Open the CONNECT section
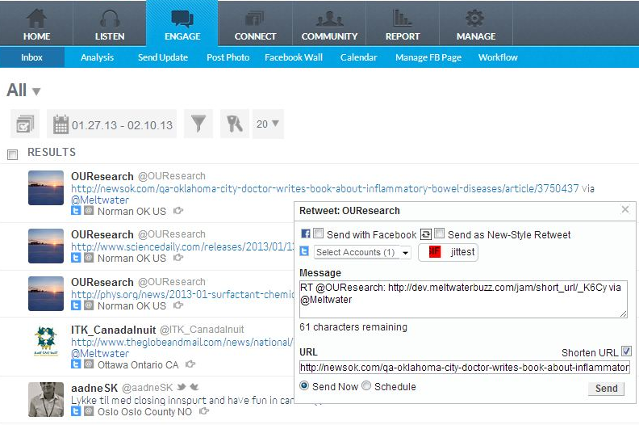 (x=255, y=23)
